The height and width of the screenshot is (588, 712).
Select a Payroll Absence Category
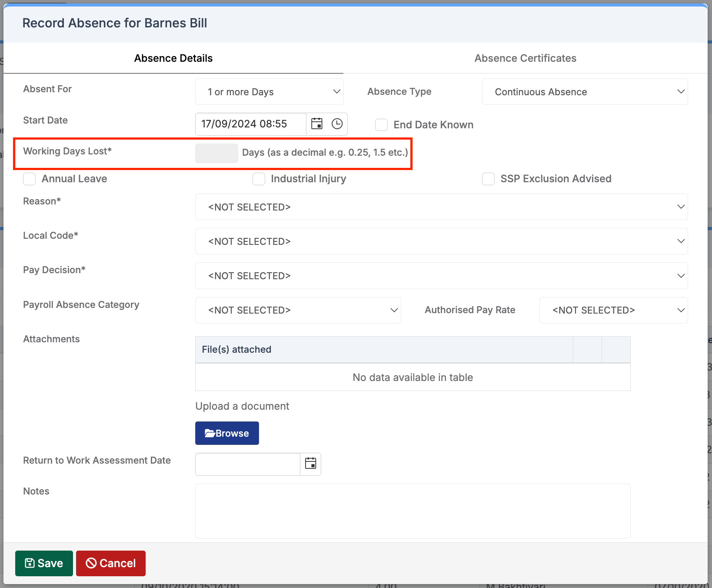[298, 310]
